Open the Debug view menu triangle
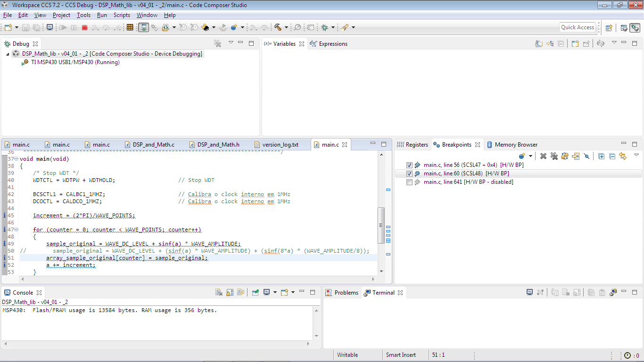644x362 pixels. (x=231, y=42)
